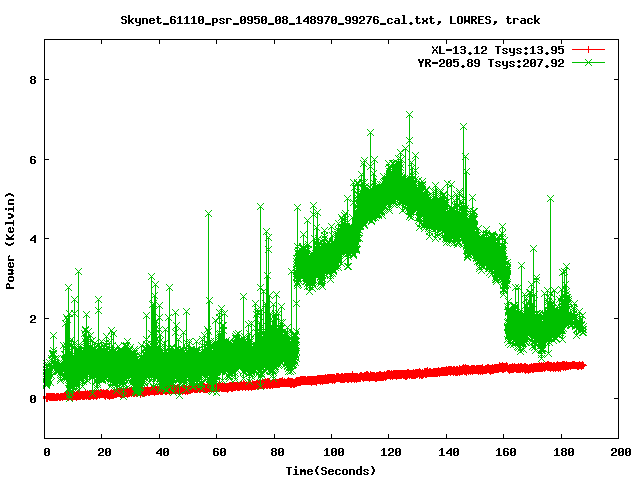
Task: Click the x-axis tick label 100
Action: pos(332,453)
